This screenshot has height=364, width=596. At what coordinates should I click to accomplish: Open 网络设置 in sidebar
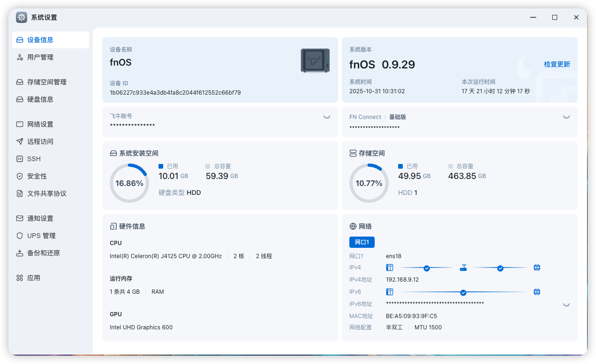[x=50, y=124]
